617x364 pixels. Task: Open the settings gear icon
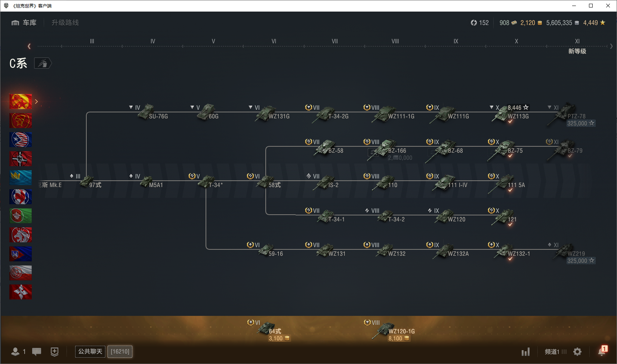pyautogui.click(x=577, y=352)
